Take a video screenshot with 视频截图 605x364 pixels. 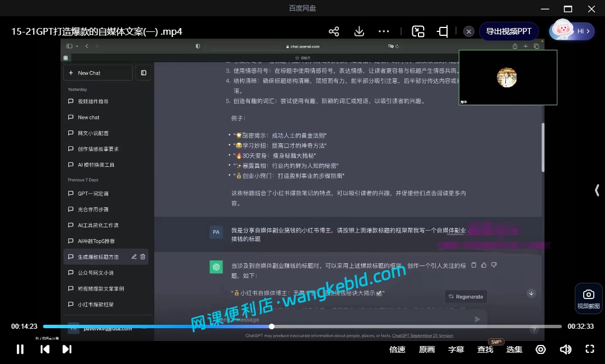(x=588, y=299)
